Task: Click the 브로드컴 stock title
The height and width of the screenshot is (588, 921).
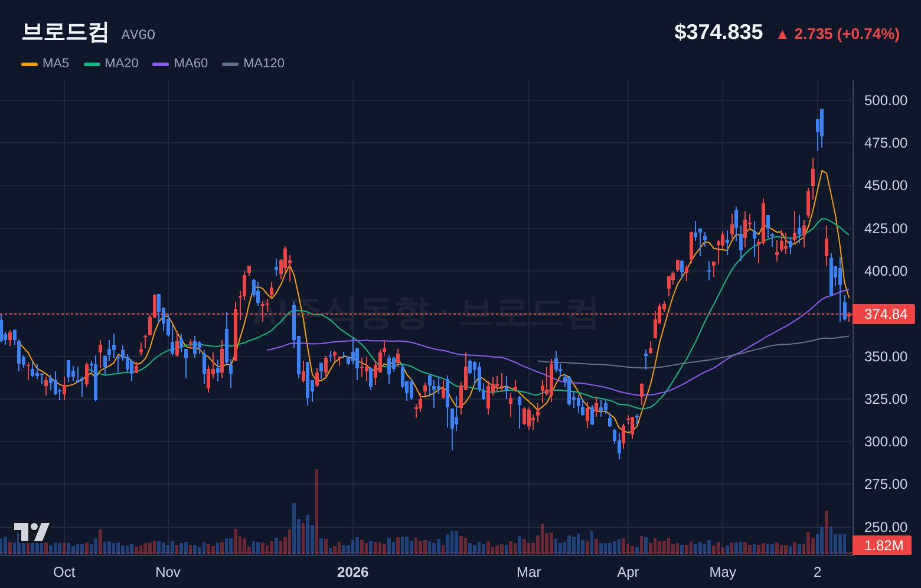Action: point(65,32)
